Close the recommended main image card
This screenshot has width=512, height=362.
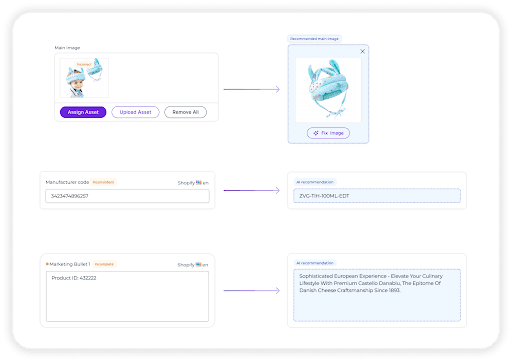point(362,51)
